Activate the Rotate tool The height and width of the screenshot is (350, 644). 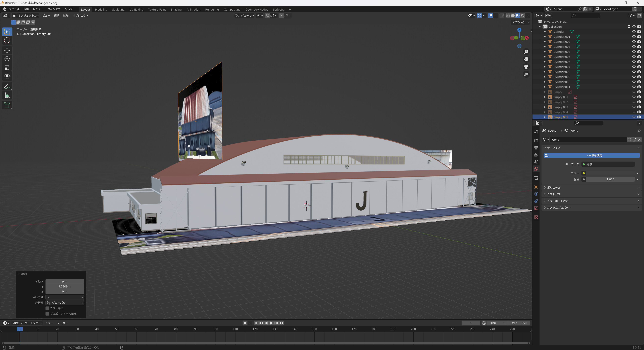coord(7,59)
